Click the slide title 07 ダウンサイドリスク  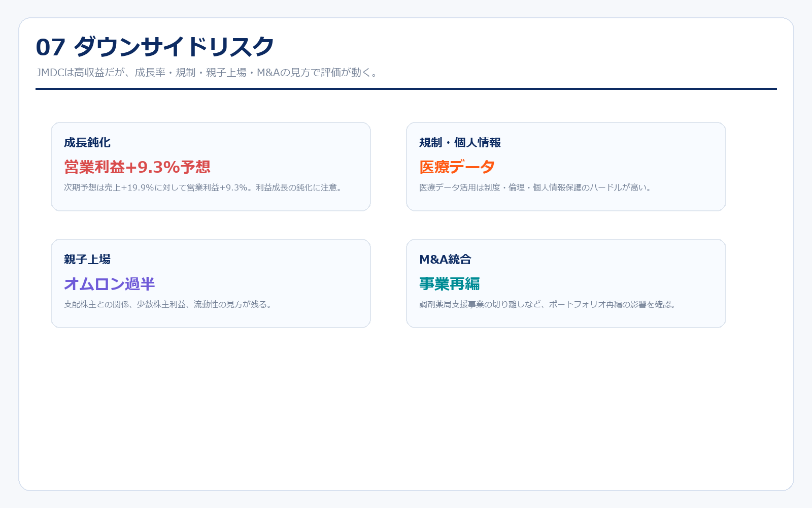[155, 47]
